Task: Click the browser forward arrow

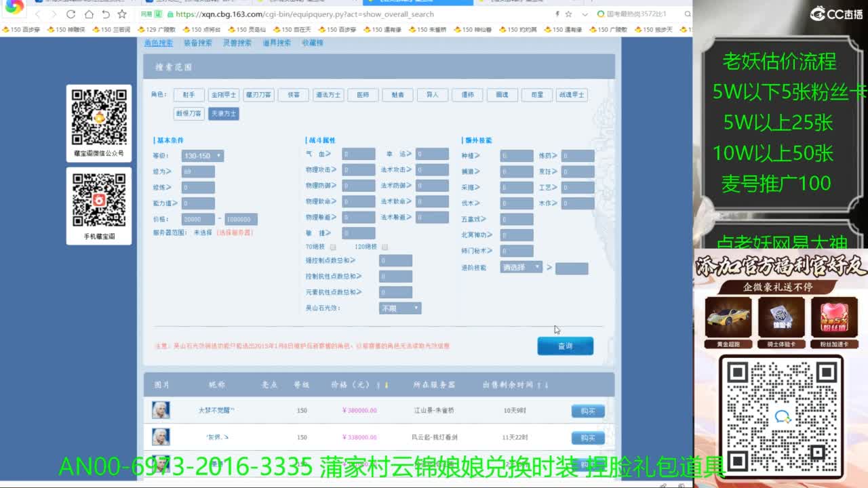Action: click(54, 14)
